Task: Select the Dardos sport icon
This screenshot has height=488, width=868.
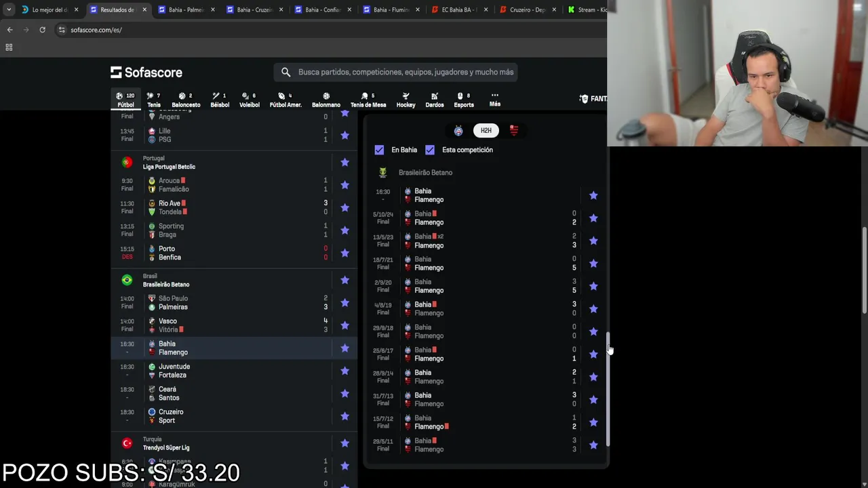Action: 435,100
